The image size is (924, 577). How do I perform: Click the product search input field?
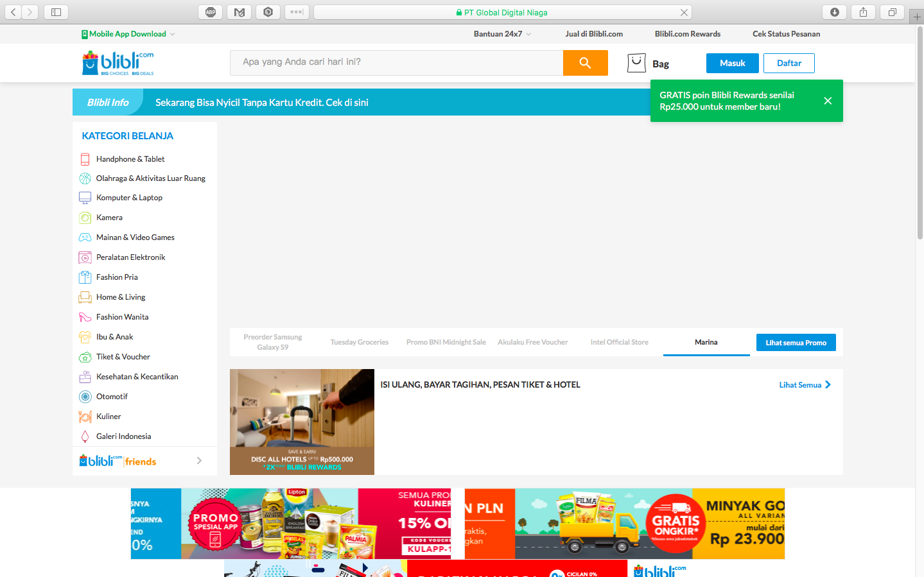tap(396, 62)
